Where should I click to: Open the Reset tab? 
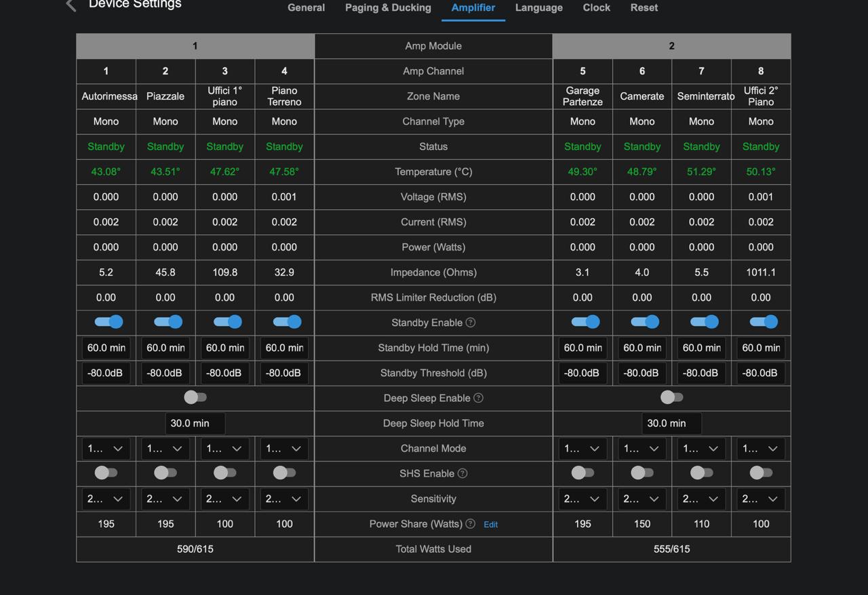644,7
